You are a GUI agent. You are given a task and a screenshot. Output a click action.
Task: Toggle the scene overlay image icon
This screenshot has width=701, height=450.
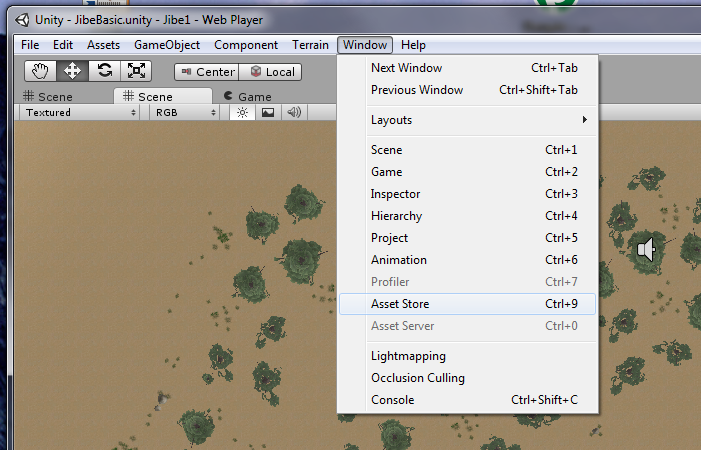(x=268, y=112)
